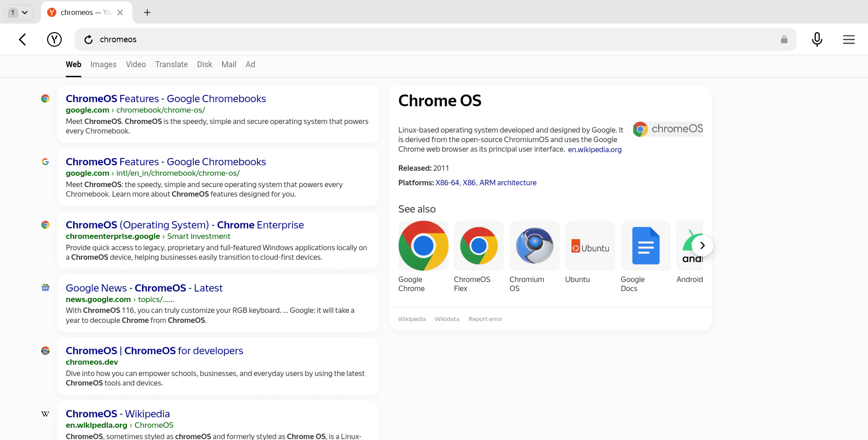Click the intl/en_in/chromebook/chrome-os/ breadcrumb path
Screen dimensions: 868x440
[x=178, y=173]
